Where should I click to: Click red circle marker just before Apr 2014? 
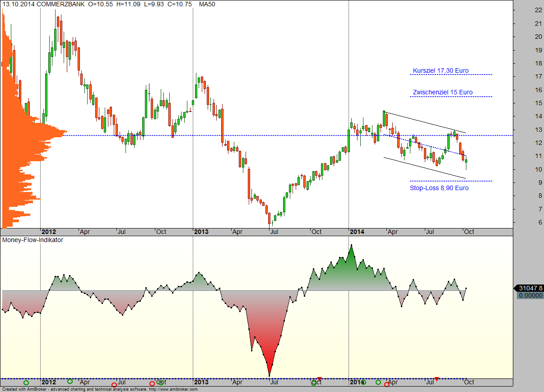[386, 384]
